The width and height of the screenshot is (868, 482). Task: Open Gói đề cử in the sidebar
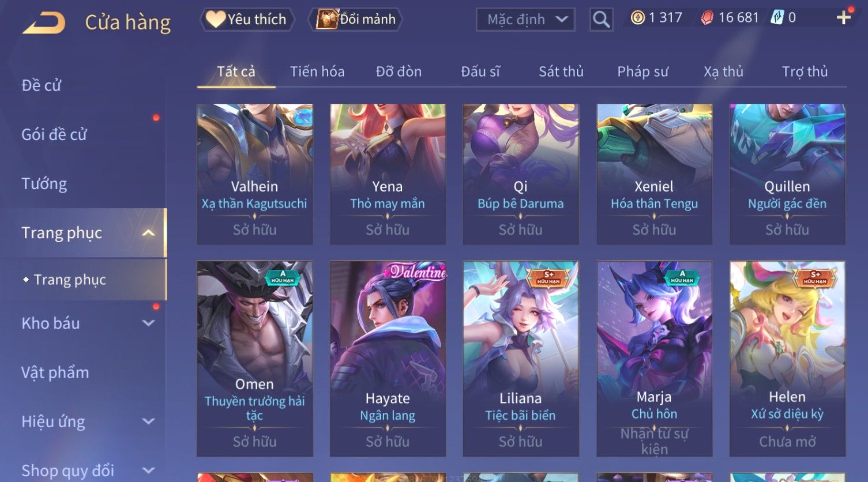[54, 135]
